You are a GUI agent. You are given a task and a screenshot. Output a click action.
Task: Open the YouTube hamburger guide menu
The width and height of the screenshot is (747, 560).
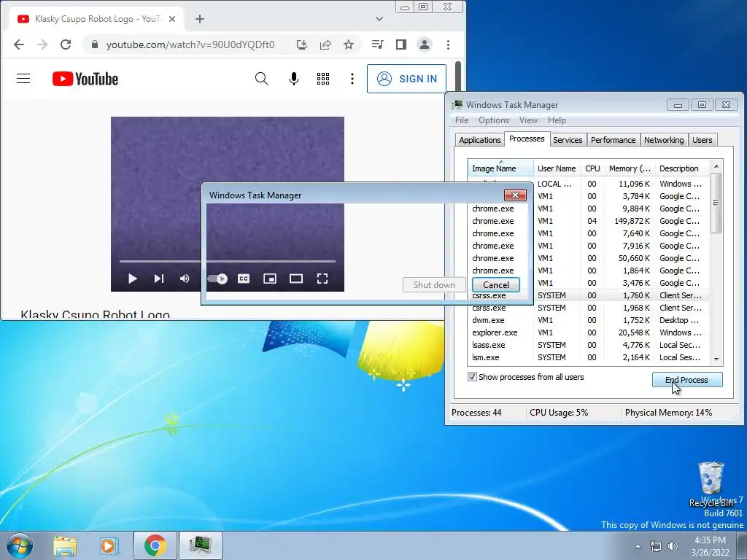pyautogui.click(x=23, y=79)
